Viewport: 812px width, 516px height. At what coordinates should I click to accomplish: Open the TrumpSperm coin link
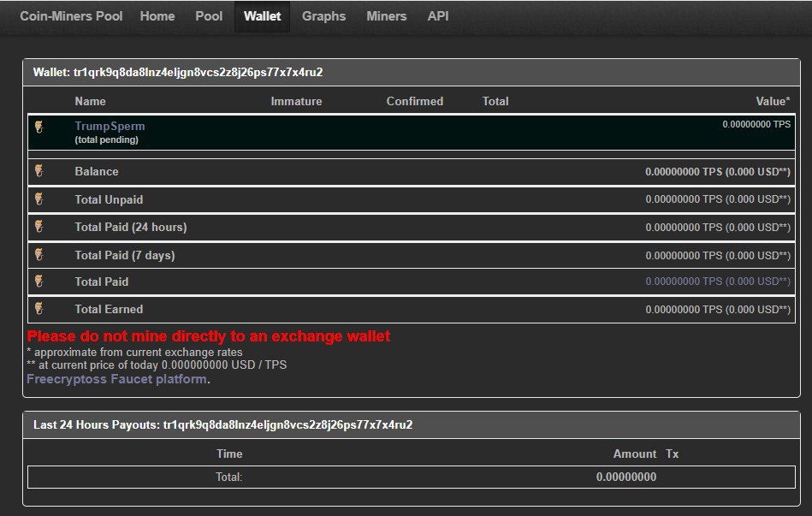pos(110,126)
